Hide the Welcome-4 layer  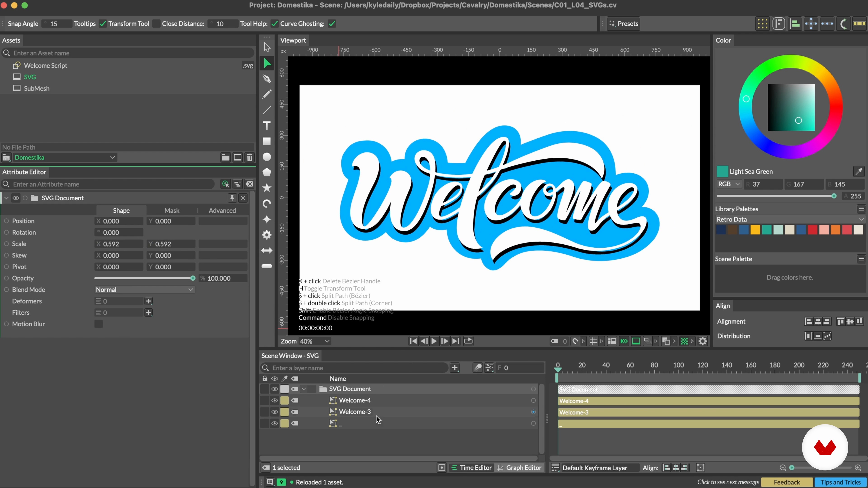[x=275, y=400]
